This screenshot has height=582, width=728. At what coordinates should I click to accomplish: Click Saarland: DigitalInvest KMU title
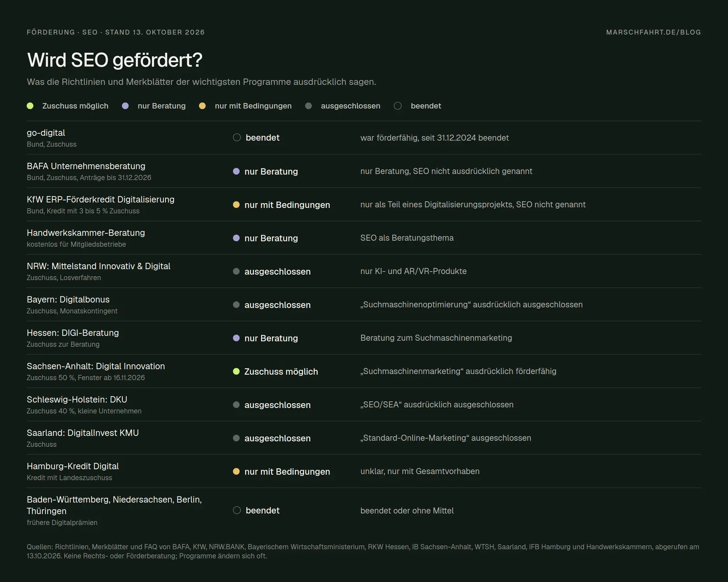click(x=83, y=433)
